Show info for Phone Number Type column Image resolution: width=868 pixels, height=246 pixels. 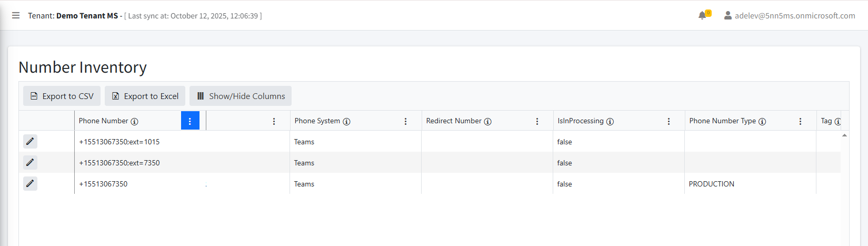click(x=762, y=122)
